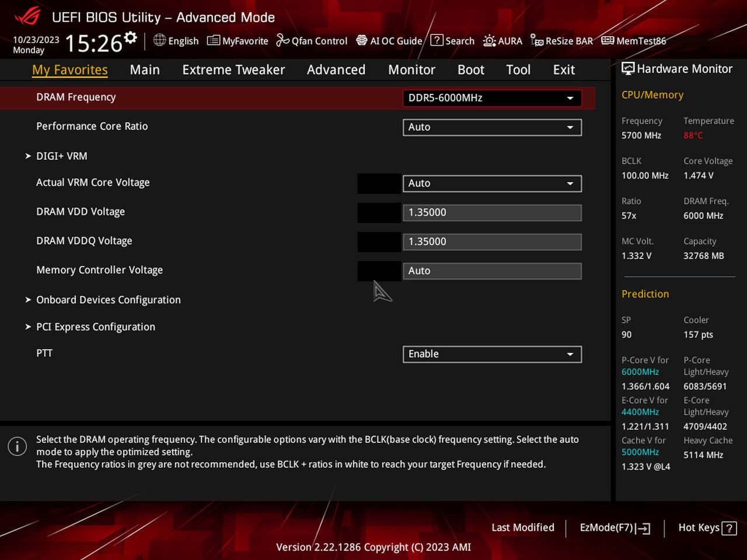Screen dimensions: 747x560
Task: Click the MemTest86 icon
Action: (x=608, y=40)
